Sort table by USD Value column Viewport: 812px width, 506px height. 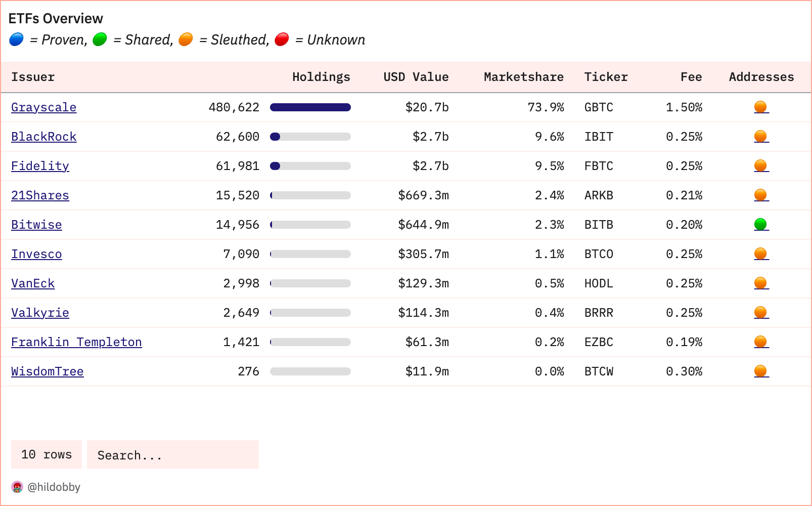click(416, 77)
